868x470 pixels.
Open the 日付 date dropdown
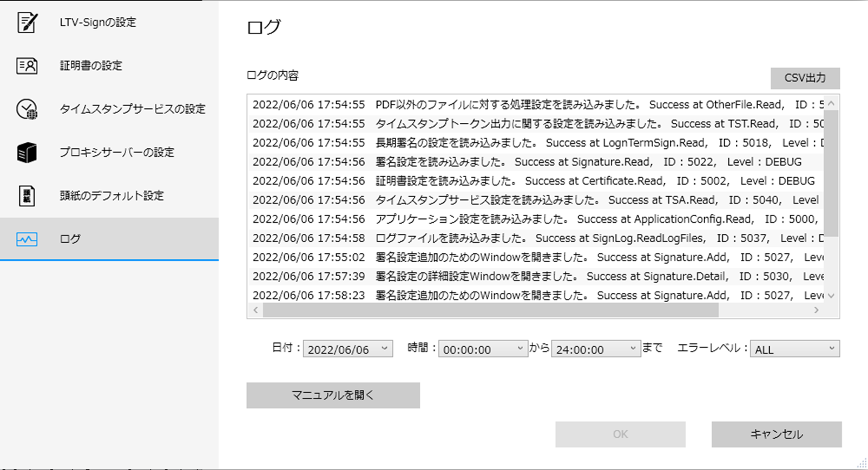point(348,349)
